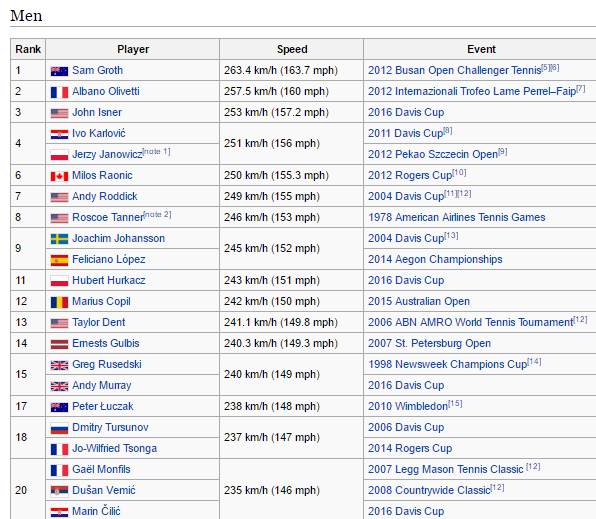596x519 pixels.
Task: Open the 2010 Wimbledon event link
Action: [x=408, y=406]
